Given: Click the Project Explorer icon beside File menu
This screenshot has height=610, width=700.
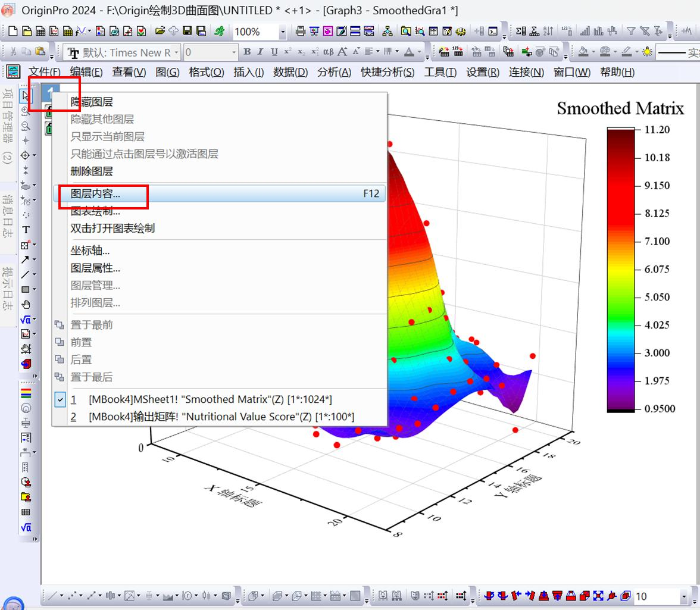Looking at the screenshot, I should [13, 72].
